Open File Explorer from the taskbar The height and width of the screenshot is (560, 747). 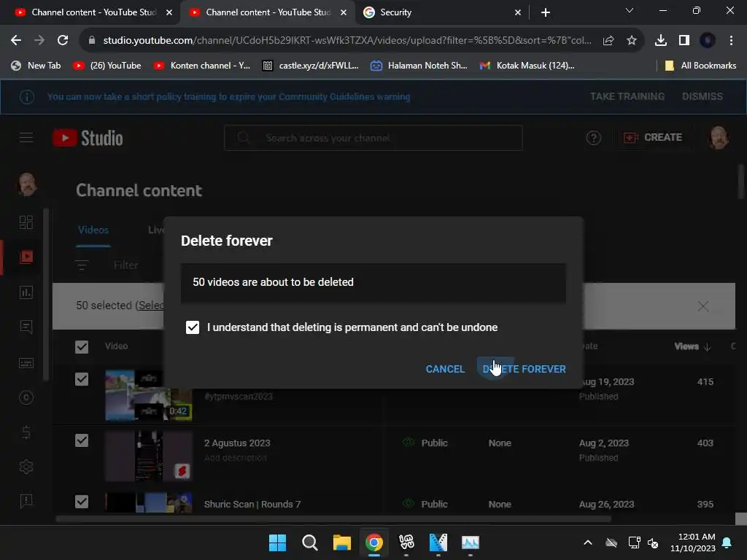tap(341, 542)
